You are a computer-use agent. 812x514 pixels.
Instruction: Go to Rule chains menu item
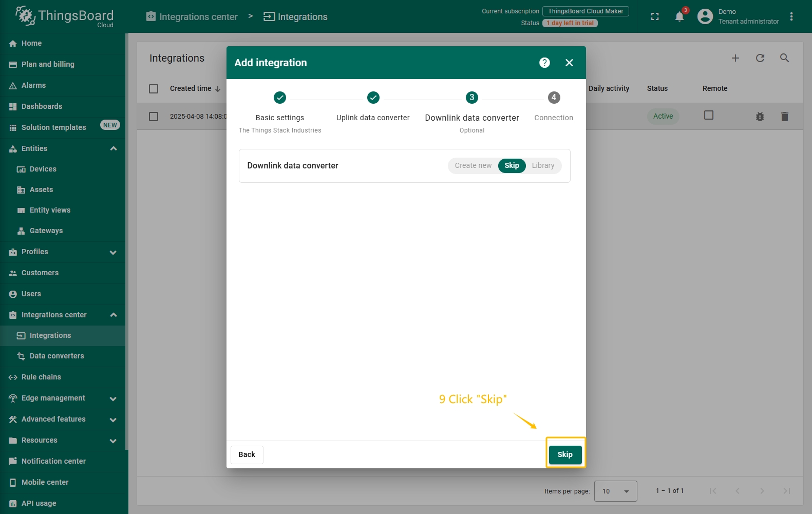tap(41, 377)
